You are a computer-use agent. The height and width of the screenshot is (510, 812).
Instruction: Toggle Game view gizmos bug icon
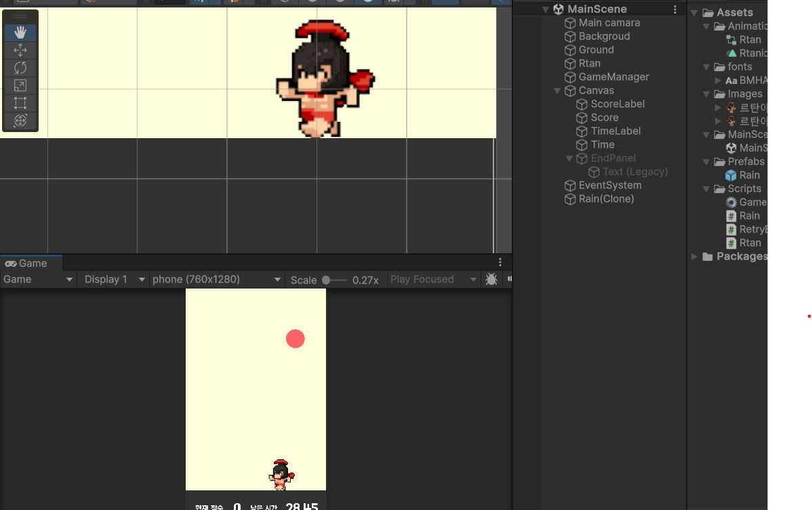tap(491, 279)
